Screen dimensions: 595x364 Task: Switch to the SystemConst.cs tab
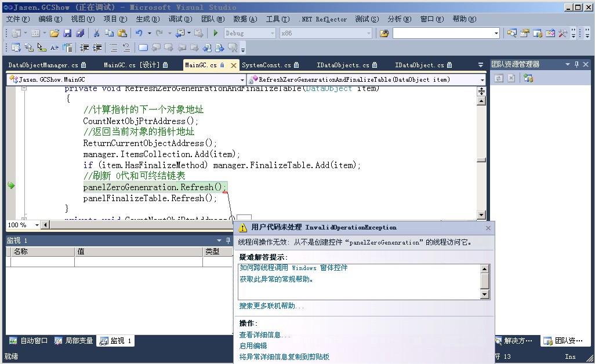[x=270, y=65]
